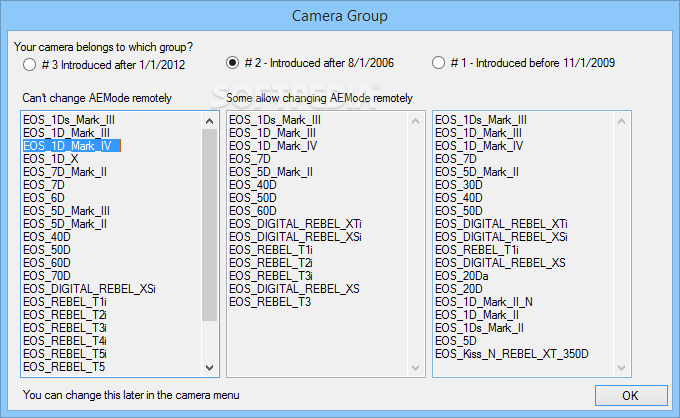Select EOS_REBEL_T3i in the middle list

(271, 276)
